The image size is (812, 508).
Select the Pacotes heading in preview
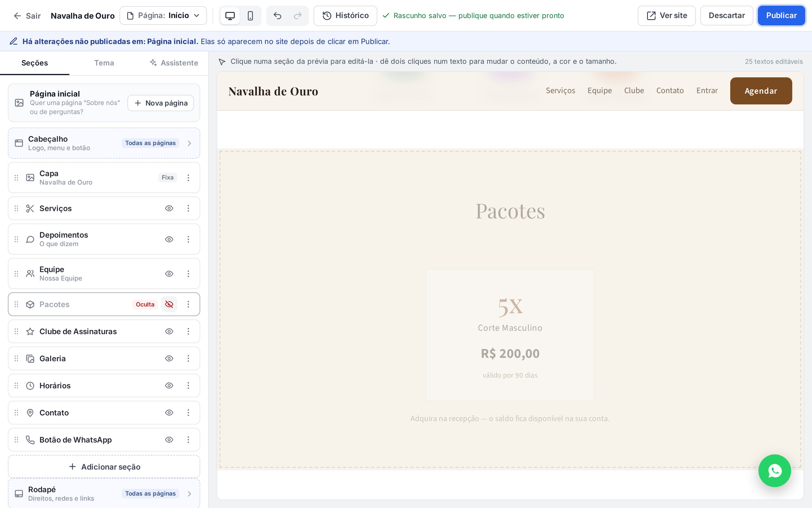pyautogui.click(x=510, y=211)
